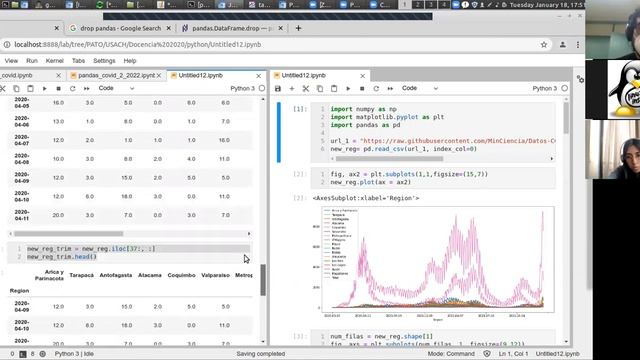Click Python 3 kernel name in right notebook
The width and height of the screenshot is (640, 360).
tap(544, 88)
